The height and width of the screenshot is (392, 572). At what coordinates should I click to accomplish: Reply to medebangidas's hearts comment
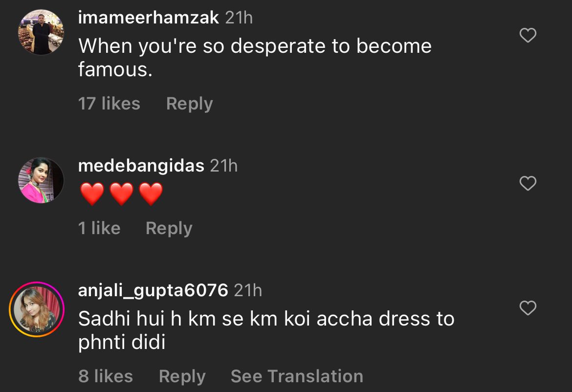click(169, 228)
